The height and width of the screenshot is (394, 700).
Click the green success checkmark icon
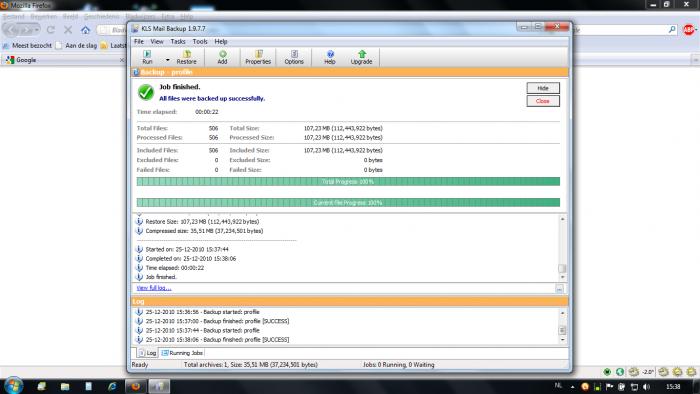pos(146,92)
